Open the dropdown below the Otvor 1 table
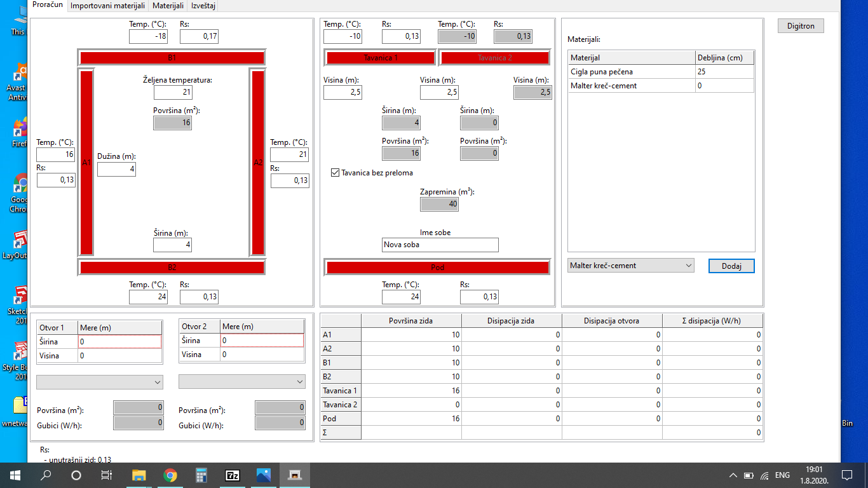The width and height of the screenshot is (868, 488). 100,382
